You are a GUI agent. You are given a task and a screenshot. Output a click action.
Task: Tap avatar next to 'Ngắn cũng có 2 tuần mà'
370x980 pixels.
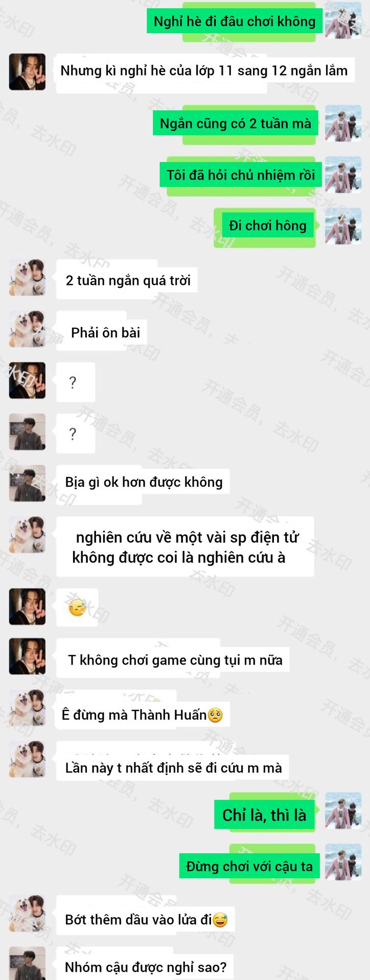pos(343,123)
